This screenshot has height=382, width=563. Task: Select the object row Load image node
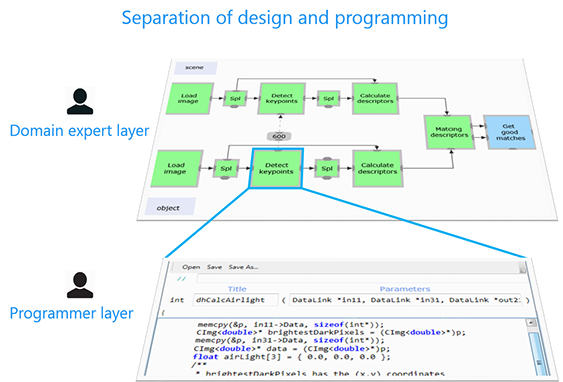(x=176, y=168)
